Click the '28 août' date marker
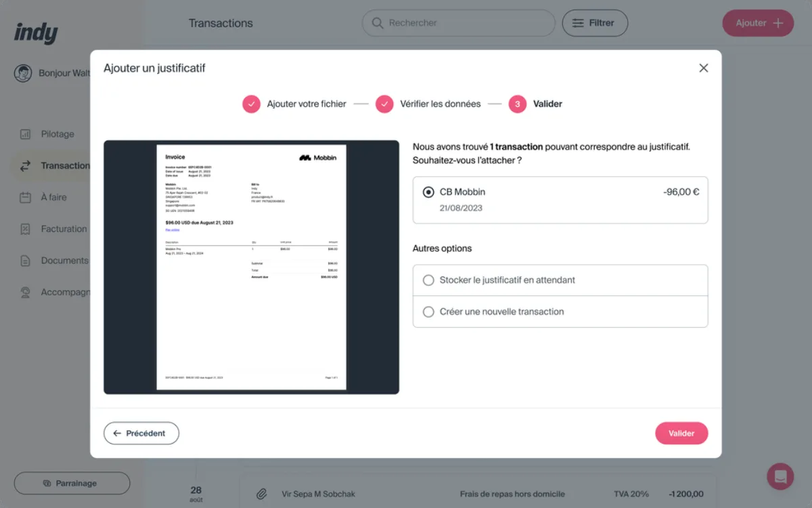812x508 pixels. coord(196,494)
